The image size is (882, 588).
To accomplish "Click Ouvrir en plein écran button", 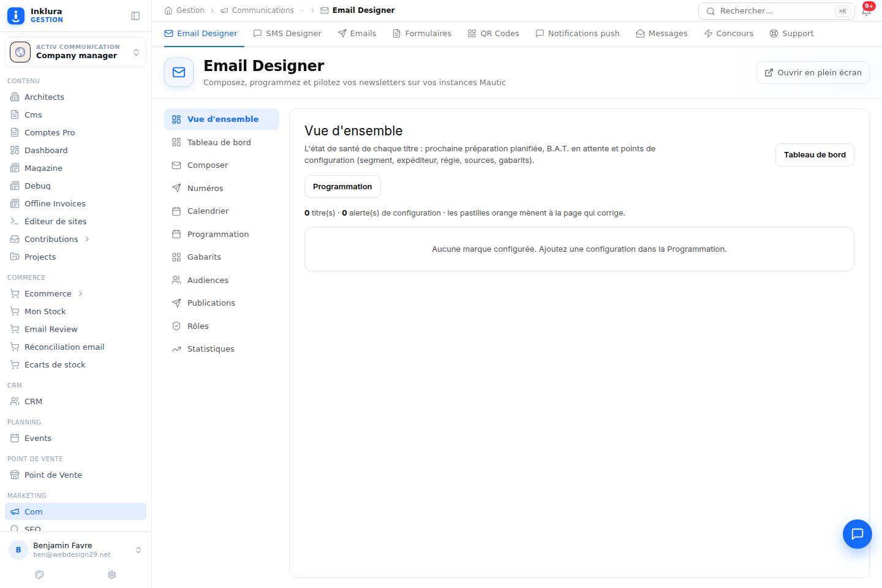I will (813, 72).
